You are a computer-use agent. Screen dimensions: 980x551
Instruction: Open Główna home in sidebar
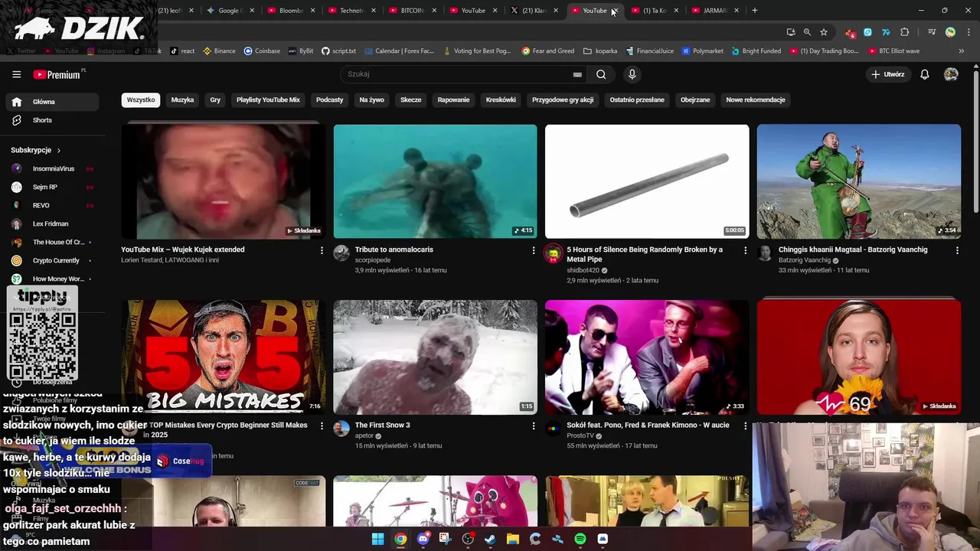pyautogui.click(x=52, y=102)
